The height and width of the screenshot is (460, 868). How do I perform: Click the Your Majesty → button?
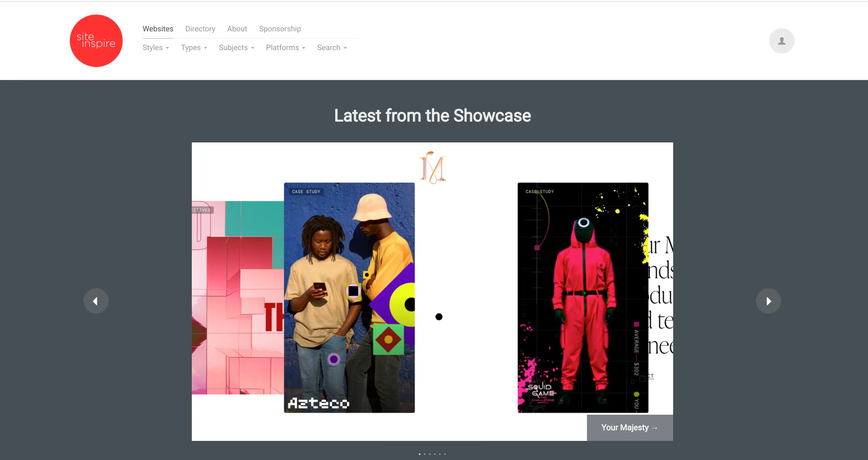click(x=630, y=428)
